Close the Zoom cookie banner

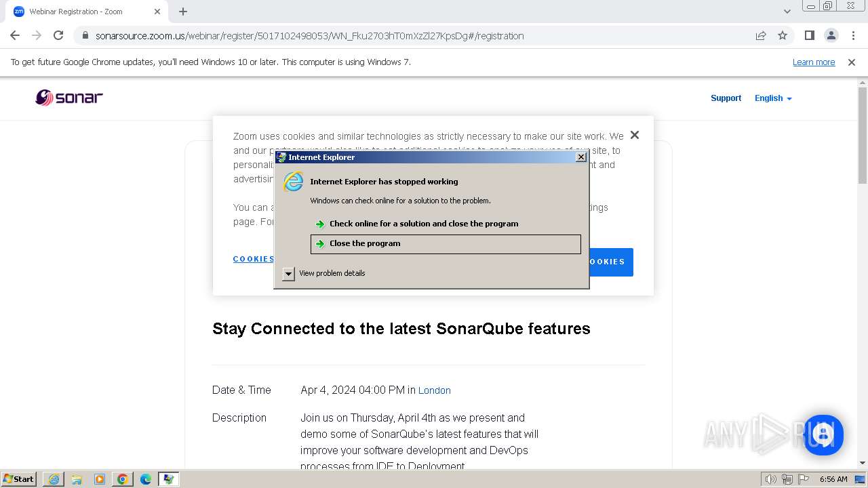pyautogui.click(x=635, y=135)
